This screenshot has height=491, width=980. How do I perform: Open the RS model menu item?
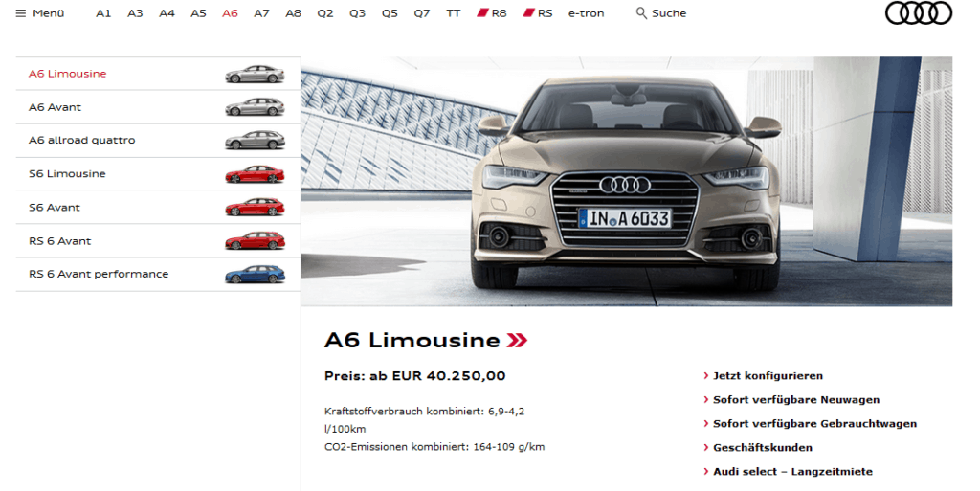[x=538, y=13]
